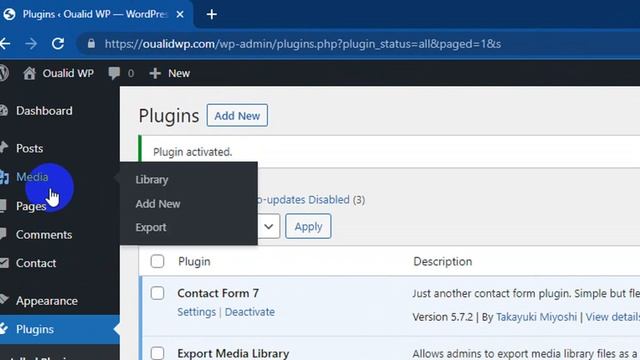640x360 pixels.
Task: Click the Plugin column header
Action: point(194,262)
